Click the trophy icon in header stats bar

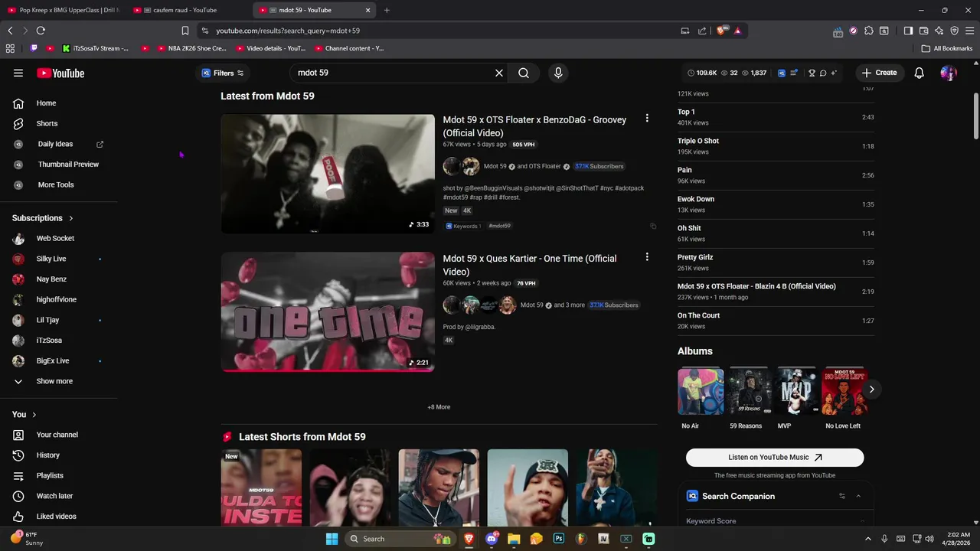(x=812, y=73)
